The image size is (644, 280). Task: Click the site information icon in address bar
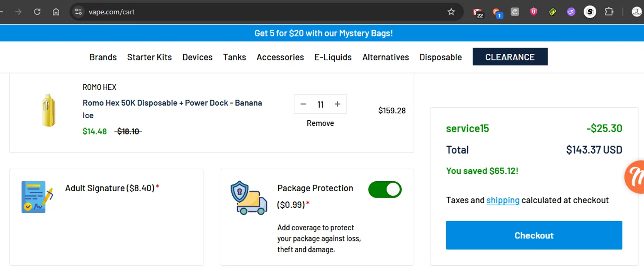[x=78, y=12]
